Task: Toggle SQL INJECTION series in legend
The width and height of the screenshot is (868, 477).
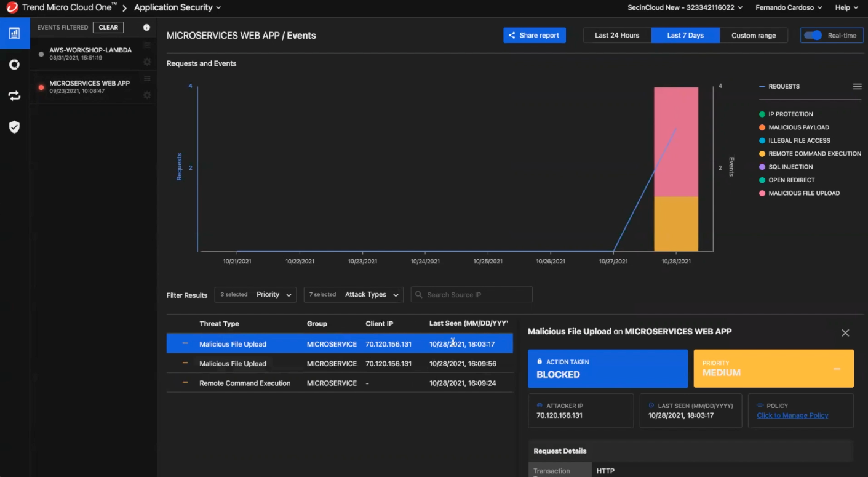Action: (786, 167)
